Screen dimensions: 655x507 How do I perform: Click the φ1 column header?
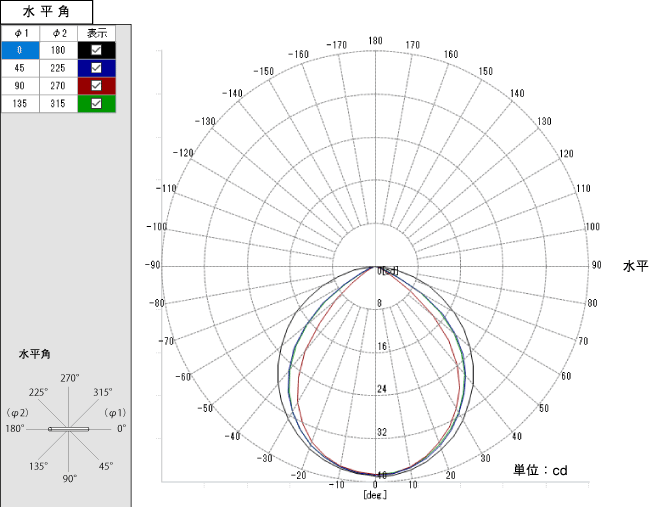pos(20,33)
